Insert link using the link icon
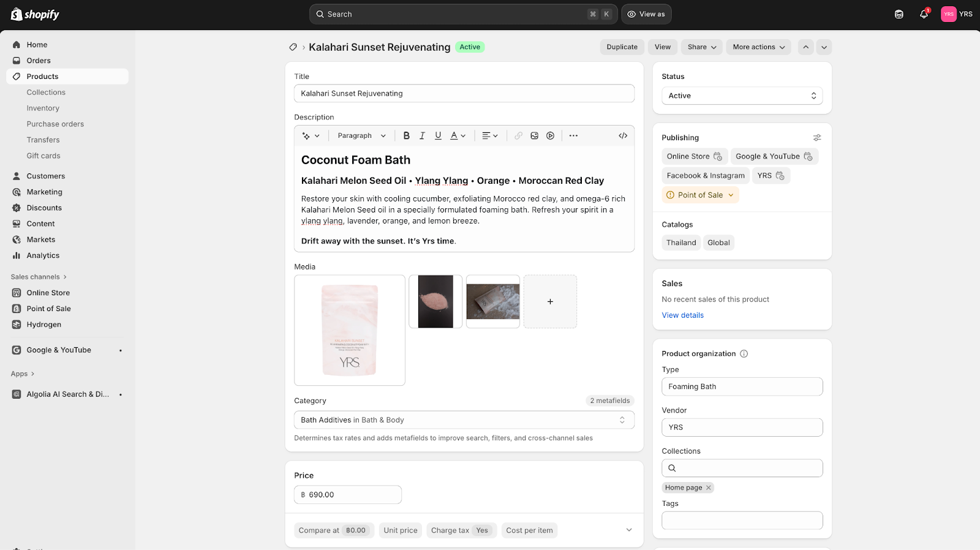This screenshot has height=550, width=980. pos(518,136)
